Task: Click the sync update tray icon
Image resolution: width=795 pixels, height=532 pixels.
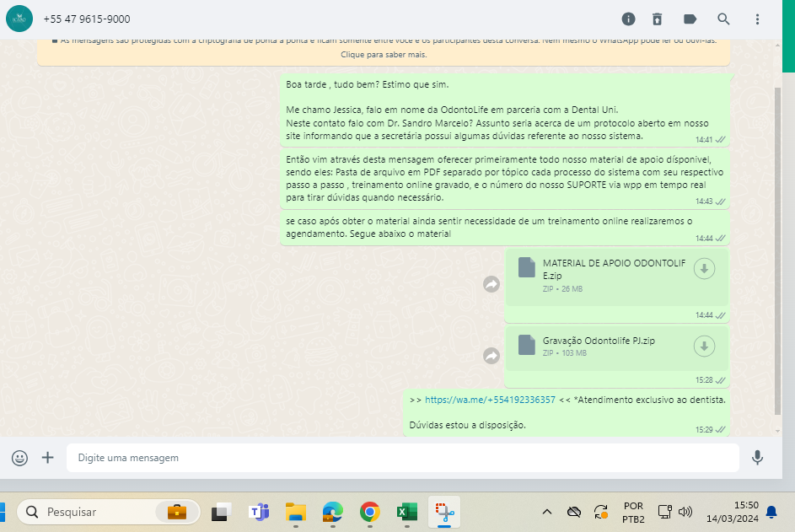Action: [601, 513]
